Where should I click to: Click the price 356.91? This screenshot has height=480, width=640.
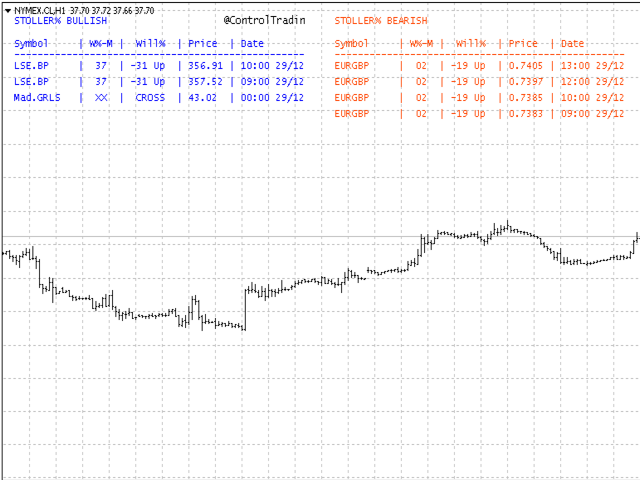pyautogui.click(x=205, y=66)
